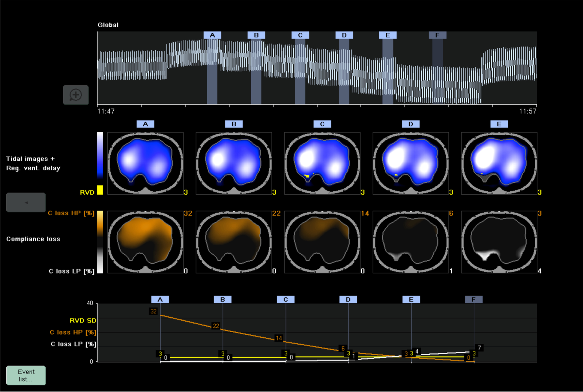Image resolution: width=583 pixels, height=392 pixels.
Task: Click label B above the tidal images
Action: pyautogui.click(x=234, y=124)
